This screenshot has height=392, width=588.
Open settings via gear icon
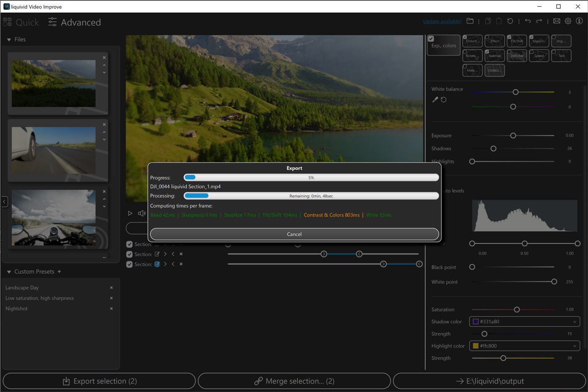coord(567,20)
